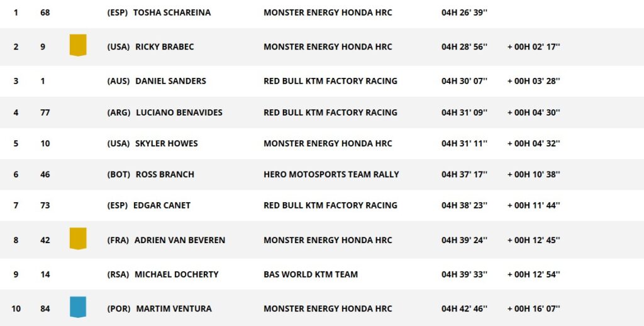
Task: Click Martim Ventura's gap + 00H 16' 07''
Action: (x=533, y=308)
